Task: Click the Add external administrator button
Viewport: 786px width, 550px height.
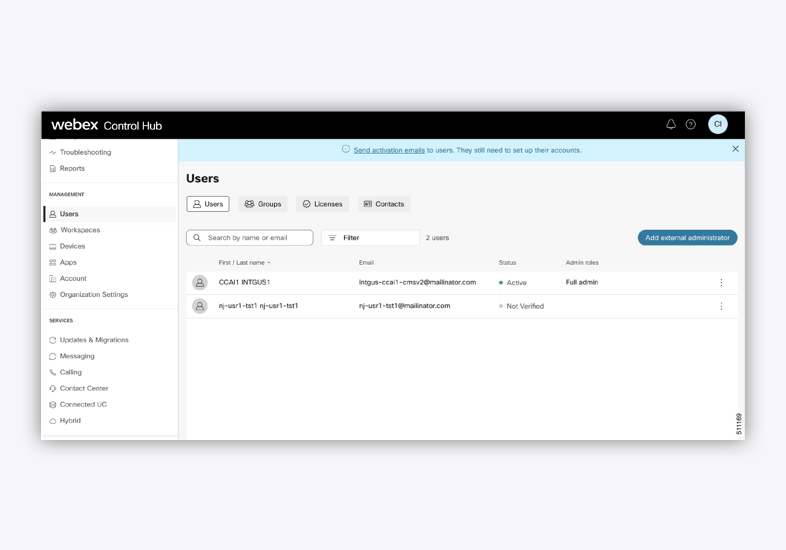Action: point(687,238)
